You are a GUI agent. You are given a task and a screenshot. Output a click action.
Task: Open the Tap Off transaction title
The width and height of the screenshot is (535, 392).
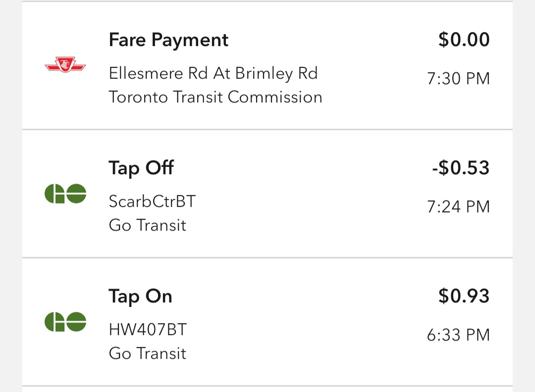coord(141,168)
